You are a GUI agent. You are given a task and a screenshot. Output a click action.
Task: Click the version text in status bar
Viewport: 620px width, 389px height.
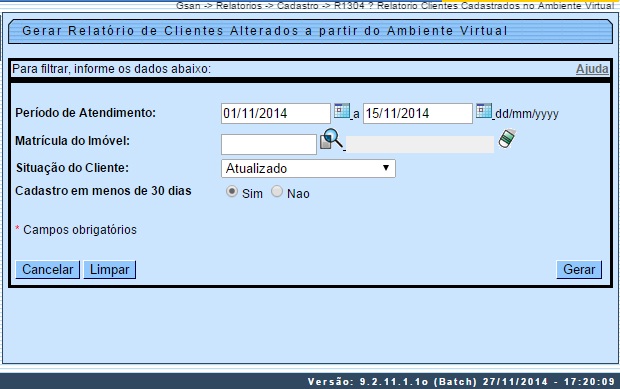461,381
